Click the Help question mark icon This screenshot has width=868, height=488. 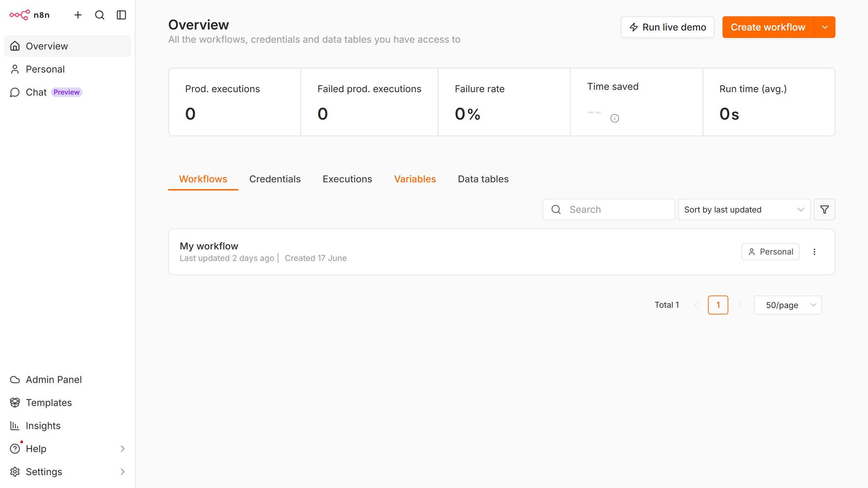15,449
